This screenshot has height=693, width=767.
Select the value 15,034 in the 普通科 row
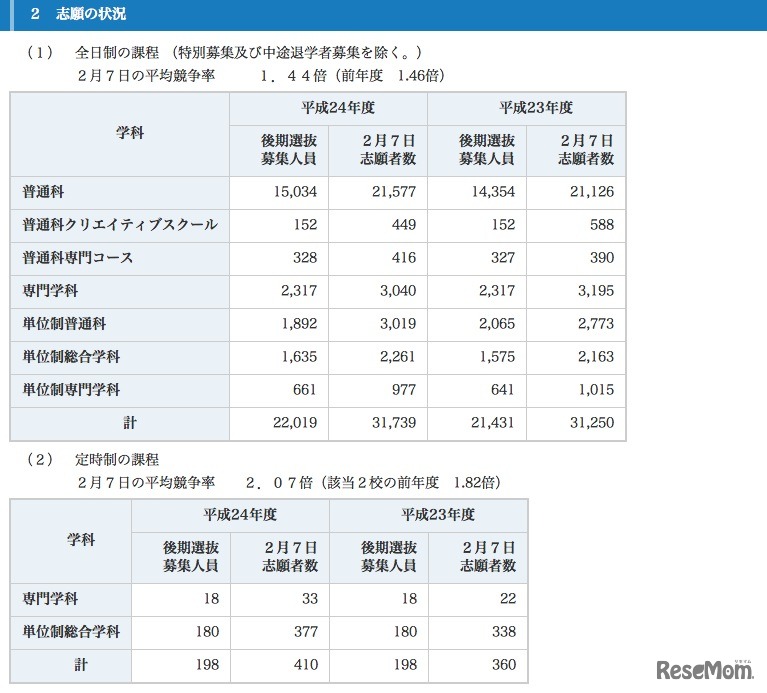click(295, 192)
